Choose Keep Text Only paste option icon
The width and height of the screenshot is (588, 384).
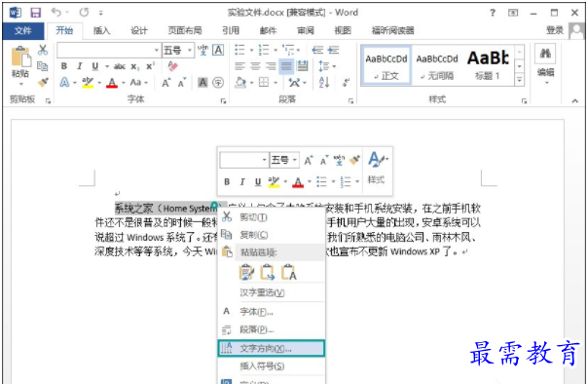click(x=289, y=272)
